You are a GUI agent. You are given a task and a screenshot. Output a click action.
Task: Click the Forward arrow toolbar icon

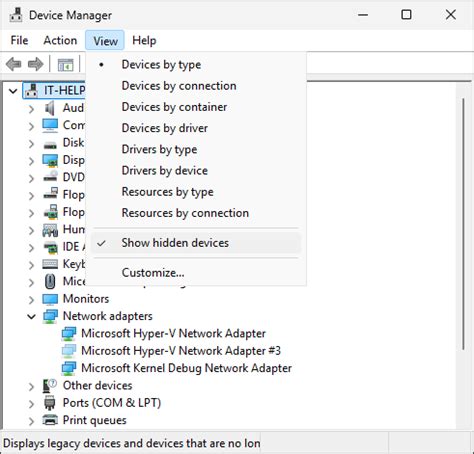[35, 64]
